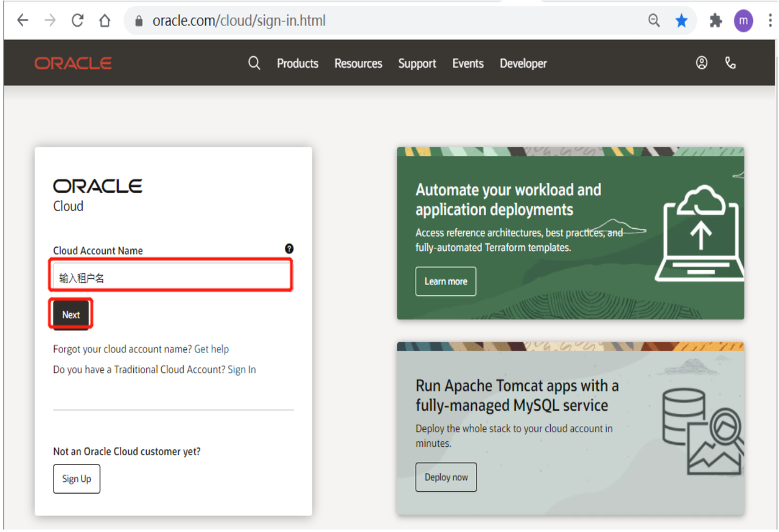Click the laptop cloud upload illustration
This screenshot has height=532, width=779.
click(700, 234)
